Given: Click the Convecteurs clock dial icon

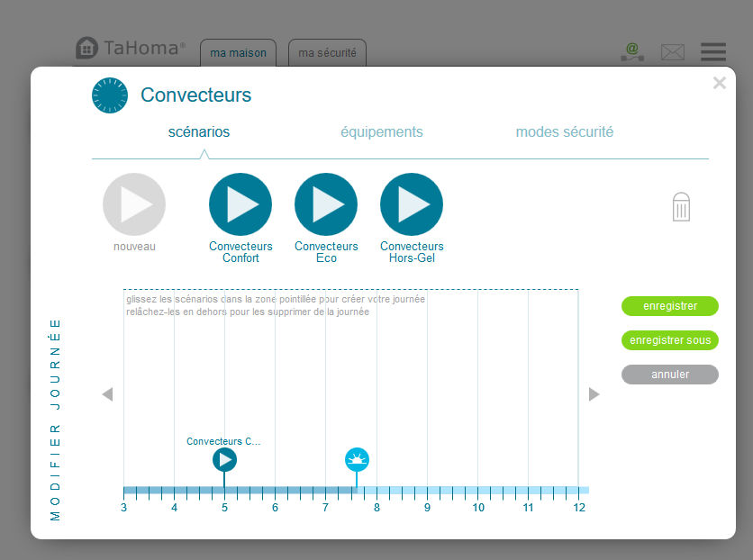Looking at the screenshot, I should (x=110, y=95).
